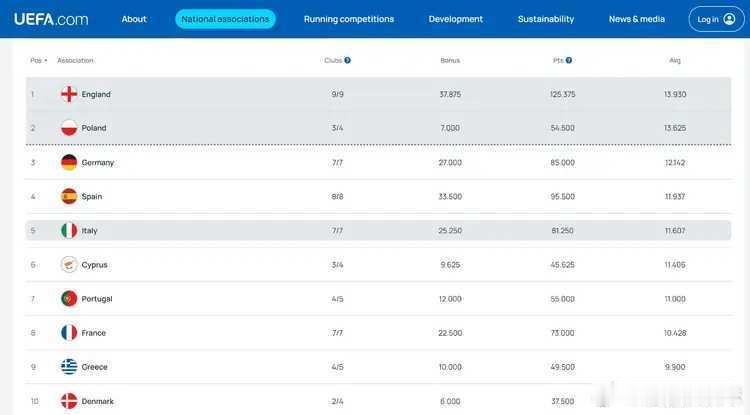This screenshot has height=415, width=750.
Task: Click the Portugal flag icon
Action: [x=69, y=299]
